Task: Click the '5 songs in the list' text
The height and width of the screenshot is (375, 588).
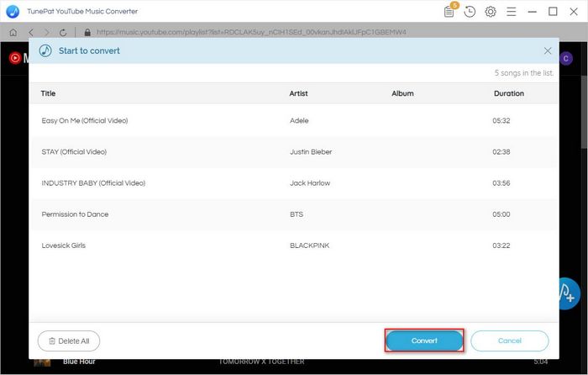Action: tap(523, 73)
